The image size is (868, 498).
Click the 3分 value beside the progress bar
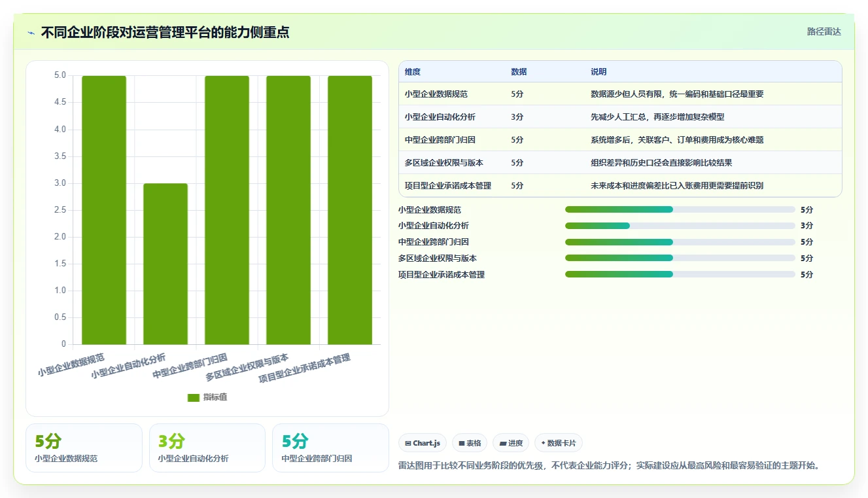807,226
